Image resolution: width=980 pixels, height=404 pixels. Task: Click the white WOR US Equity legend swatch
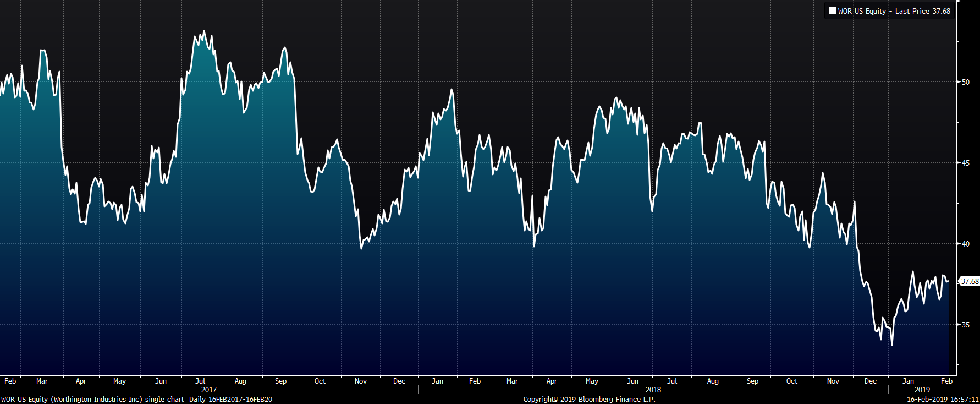833,11
